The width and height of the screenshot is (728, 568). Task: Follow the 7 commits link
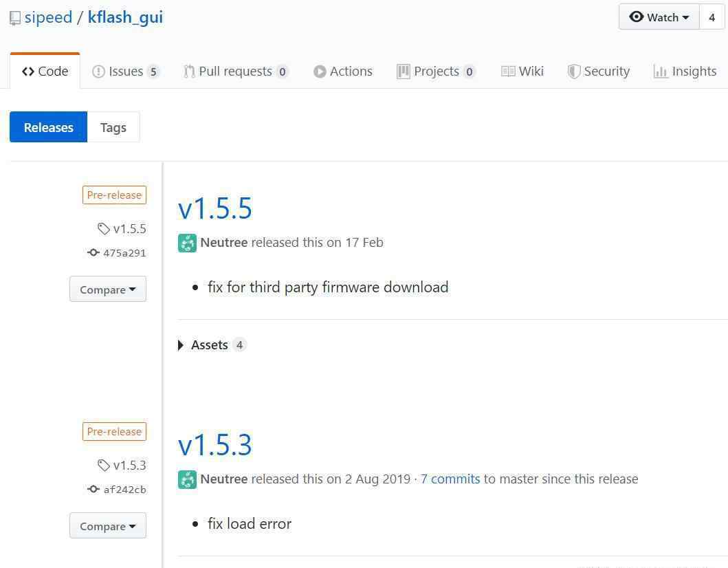click(450, 479)
